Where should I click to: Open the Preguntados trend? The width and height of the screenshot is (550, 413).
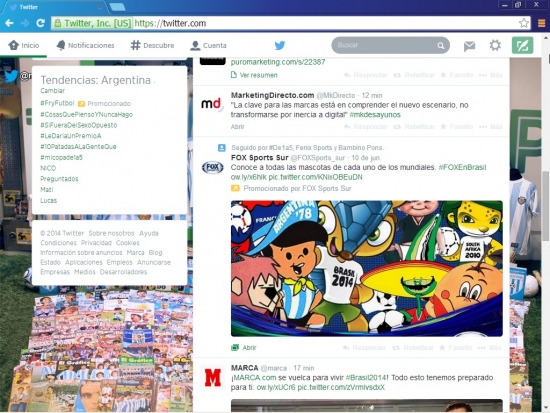59,179
